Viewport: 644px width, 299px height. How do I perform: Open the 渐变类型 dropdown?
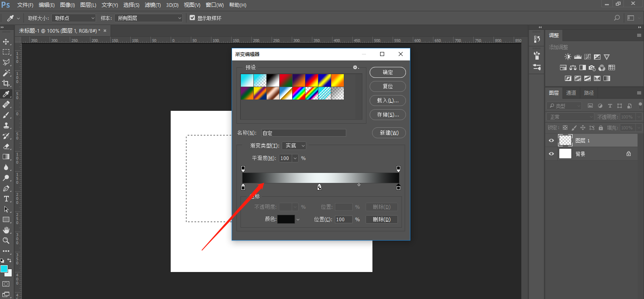[x=294, y=146]
